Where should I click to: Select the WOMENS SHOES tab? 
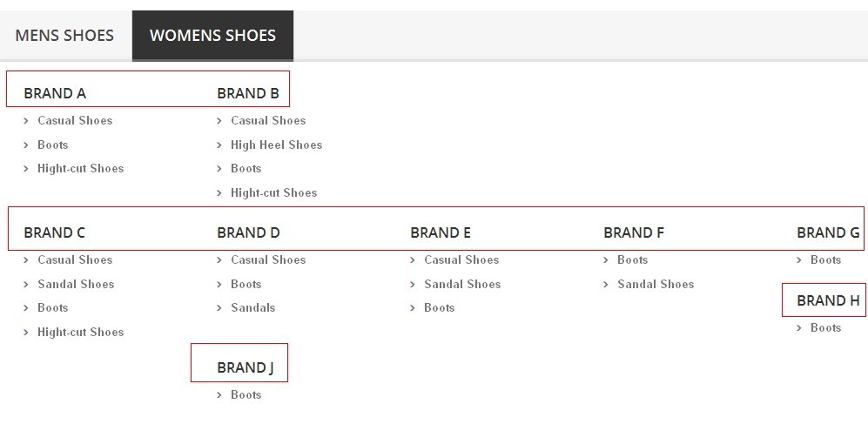(212, 36)
